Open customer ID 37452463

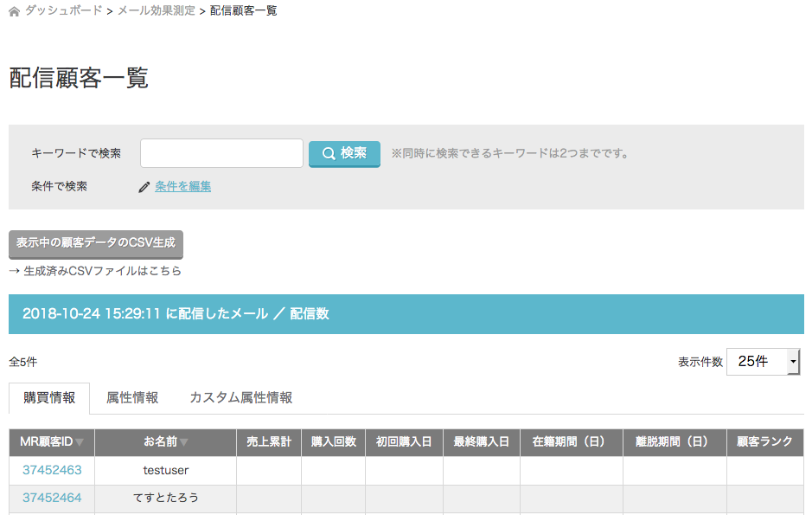pyautogui.click(x=52, y=470)
